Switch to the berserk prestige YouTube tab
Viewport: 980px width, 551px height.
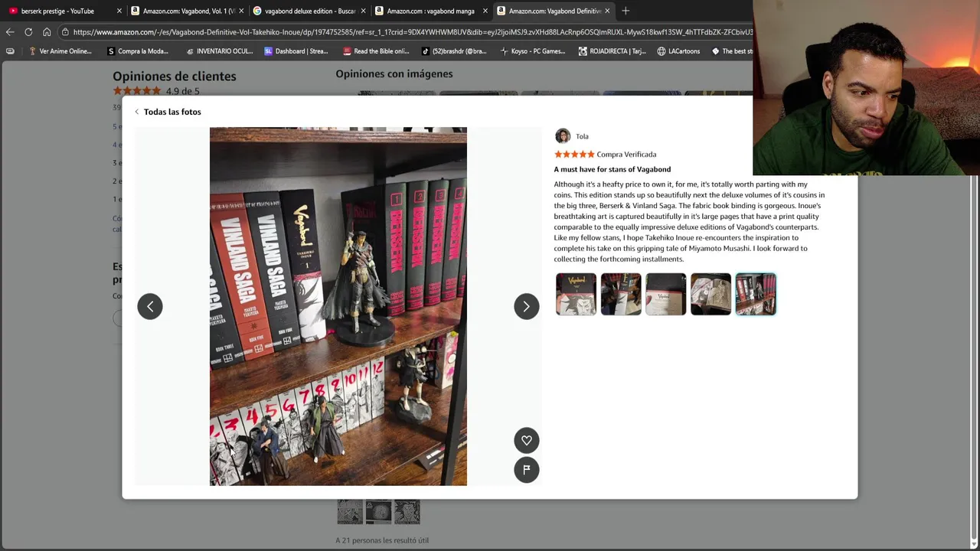57,11
